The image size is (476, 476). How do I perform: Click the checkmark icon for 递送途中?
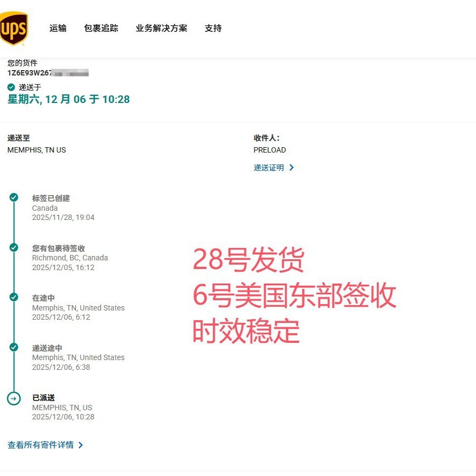pos(13,347)
